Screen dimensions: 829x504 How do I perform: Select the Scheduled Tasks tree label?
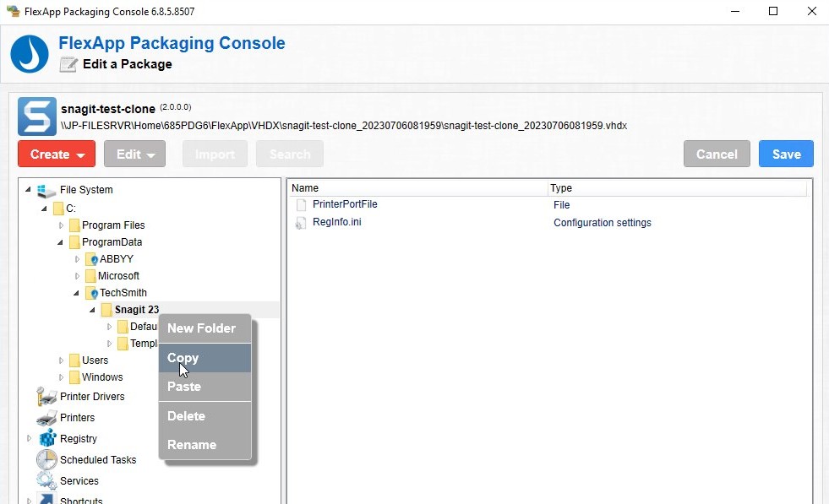(x=98, y=459)
